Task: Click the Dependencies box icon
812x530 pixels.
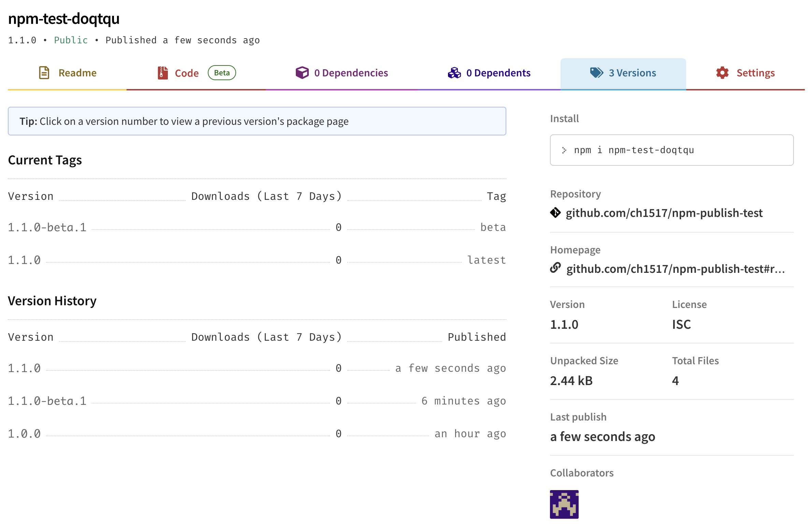Action: pyautogui.click(x=302, y=73)
